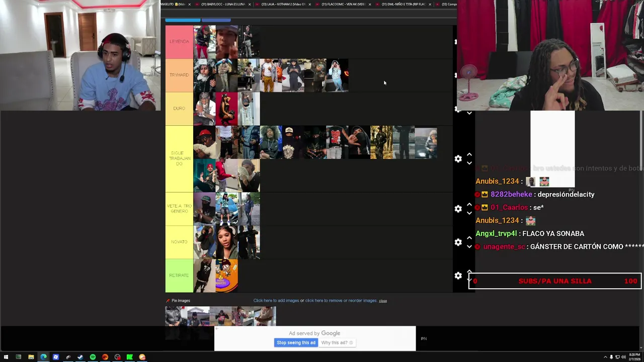Switch to LAJA - GOTHAM 2 tab
The width and height of the screenshot is (644, 362).
point(283,4)
